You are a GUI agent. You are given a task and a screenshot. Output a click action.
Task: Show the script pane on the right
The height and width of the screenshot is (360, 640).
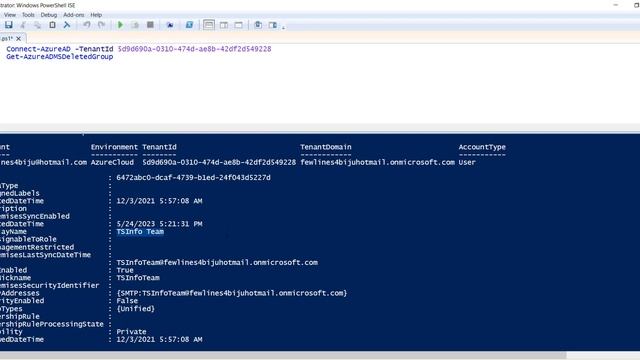point(224,25)
